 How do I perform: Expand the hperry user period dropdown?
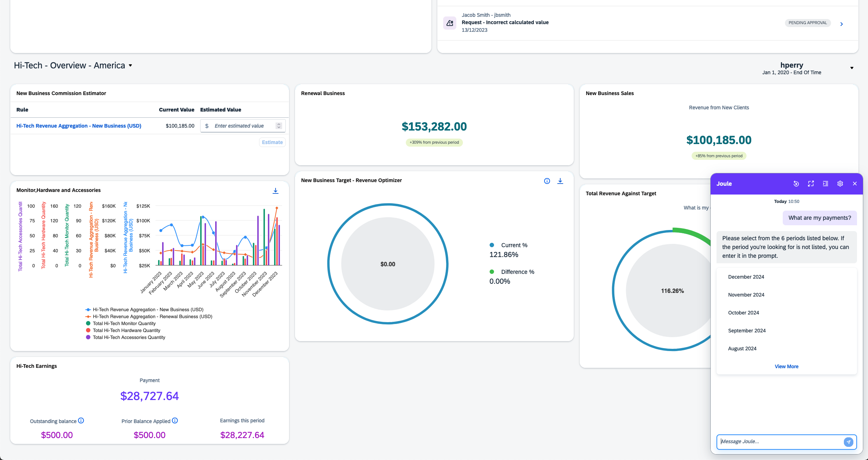[x=852, y=68]
